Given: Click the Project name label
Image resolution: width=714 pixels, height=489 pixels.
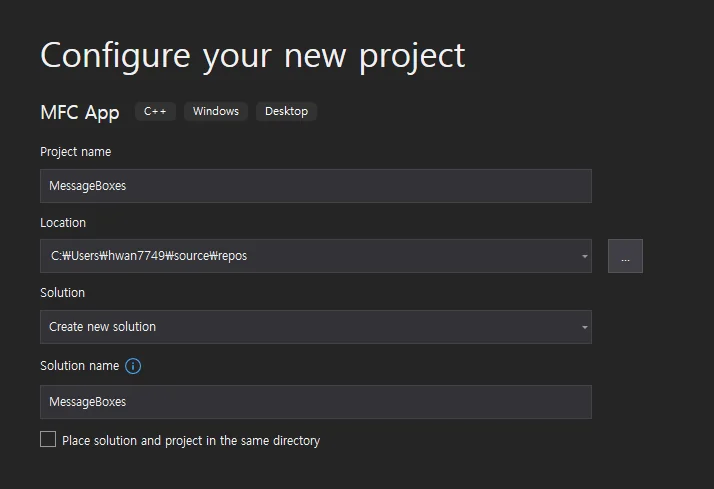Looking at the screenshot, I should tap(76, 152).
